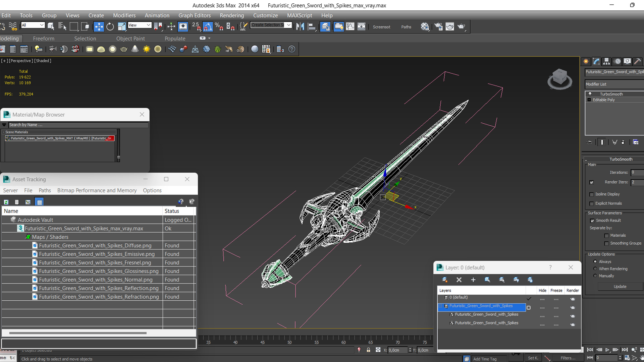
Task: Click the Set K. button
Action: 533,358
